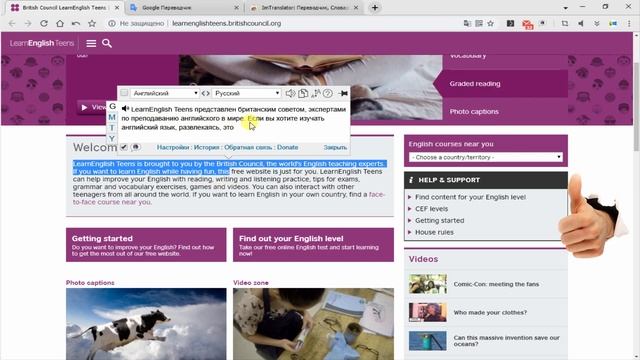Show site security info icon

click(x=111, y=24)
